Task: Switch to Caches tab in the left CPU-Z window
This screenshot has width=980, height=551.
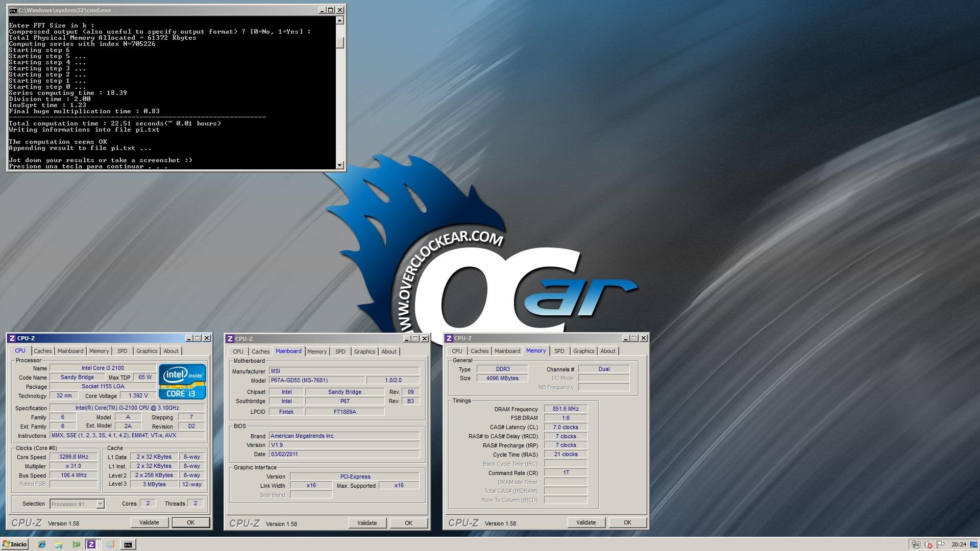Action: point(43,351)
